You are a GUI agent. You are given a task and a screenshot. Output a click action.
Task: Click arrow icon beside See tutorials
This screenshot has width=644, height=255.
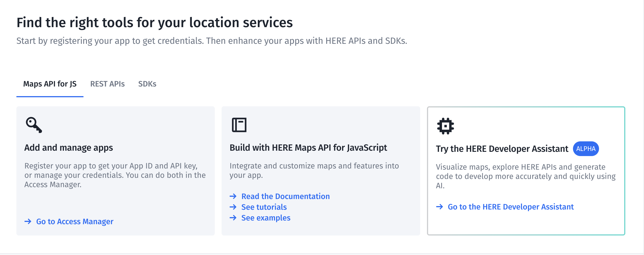click(233, 207)
